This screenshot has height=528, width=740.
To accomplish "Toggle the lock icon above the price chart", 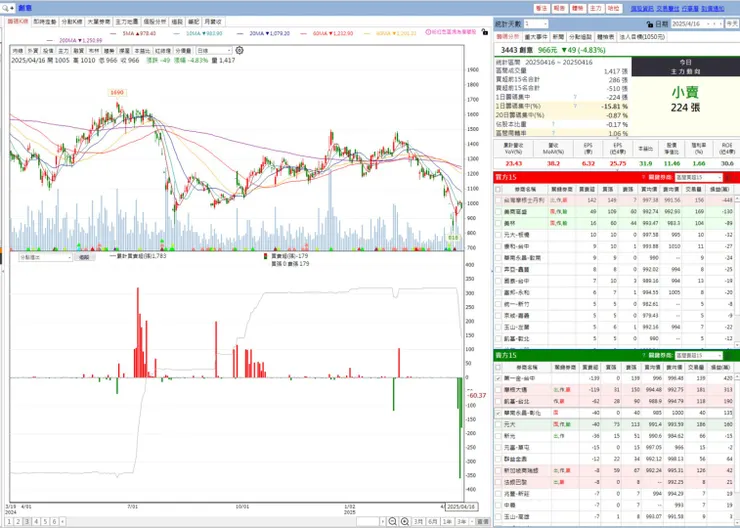I will (485, 32).
